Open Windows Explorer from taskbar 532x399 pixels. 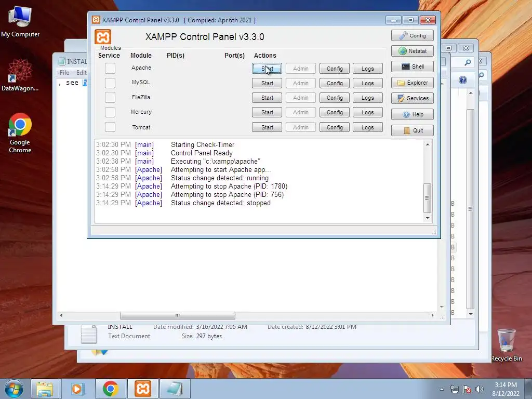click(45, 389)
